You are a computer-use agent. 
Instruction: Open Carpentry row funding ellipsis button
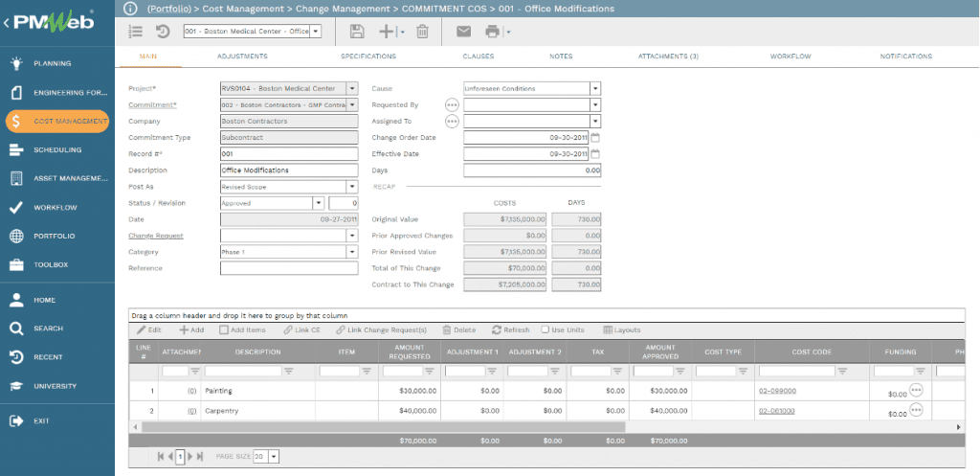click(916, 410)
